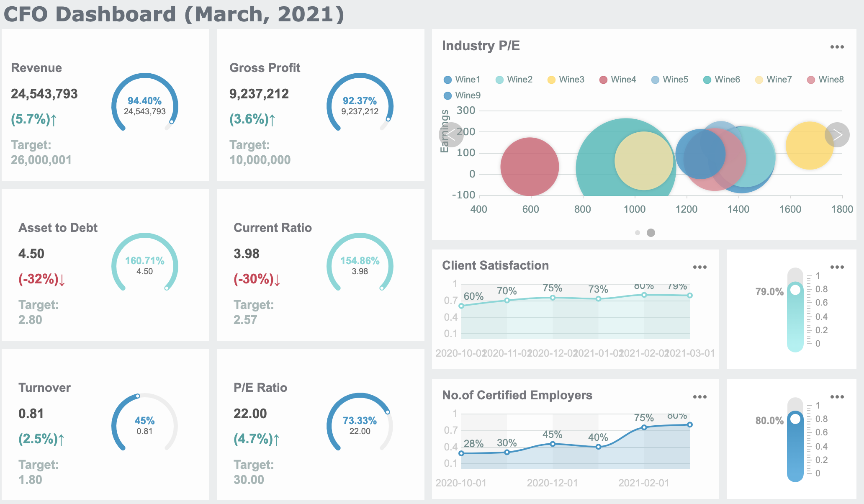
Task: Open the options menu on the 79.0% gauge panel
Action: [x=837, y=267]
